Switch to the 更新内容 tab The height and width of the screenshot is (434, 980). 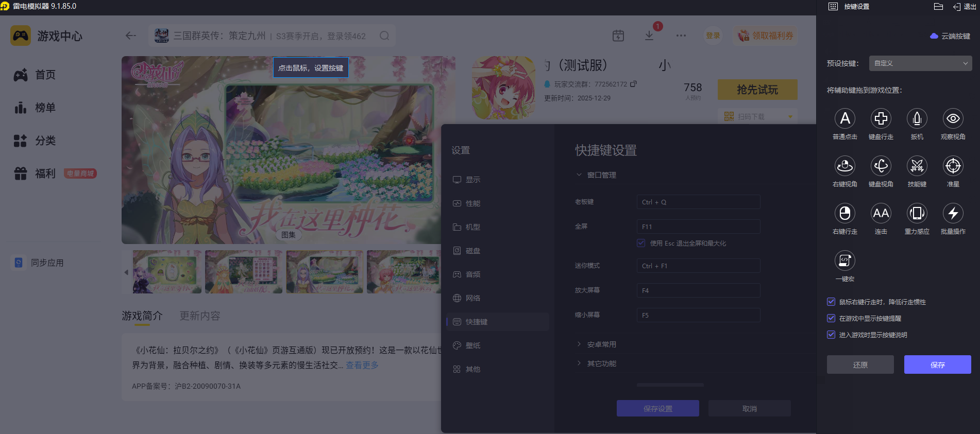click(x=200, y=316)
